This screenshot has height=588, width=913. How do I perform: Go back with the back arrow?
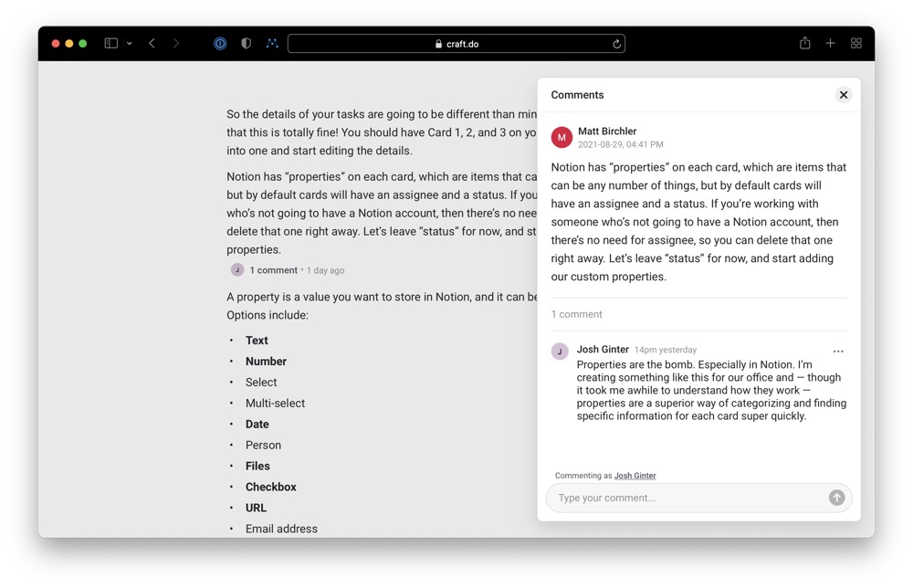point(152,43)
